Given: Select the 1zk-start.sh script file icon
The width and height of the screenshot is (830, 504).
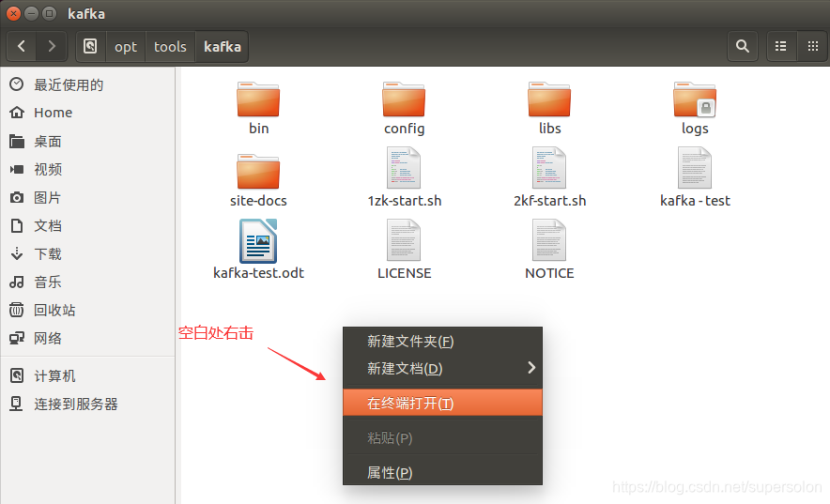Looking at the screenshot, I should point(404,168).
